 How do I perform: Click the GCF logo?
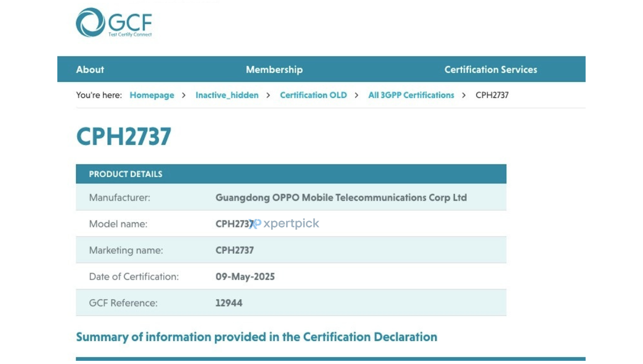[x=114, y=22]
